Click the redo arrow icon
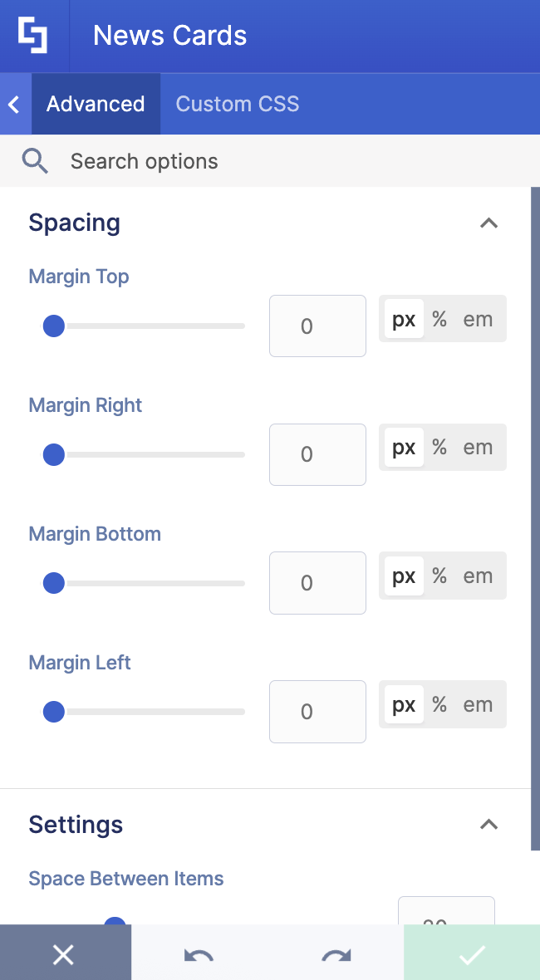The image size is (540, 980). [x=336, y=955]
